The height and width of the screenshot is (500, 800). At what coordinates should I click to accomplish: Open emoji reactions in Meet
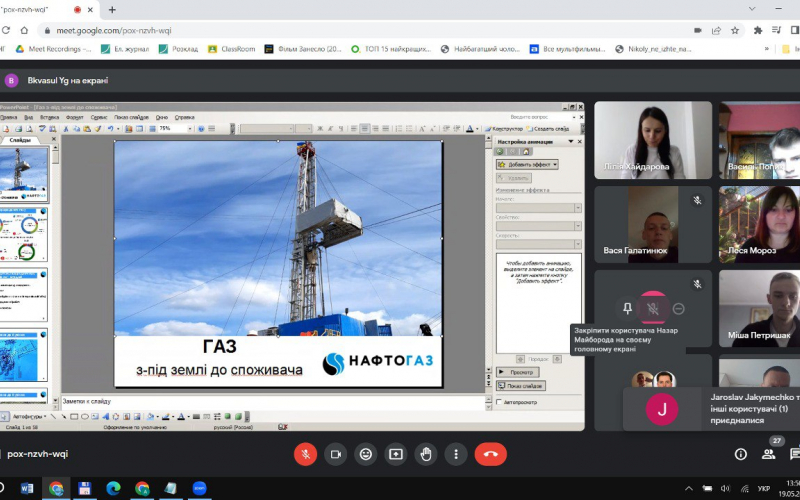[x=366, y=454]
